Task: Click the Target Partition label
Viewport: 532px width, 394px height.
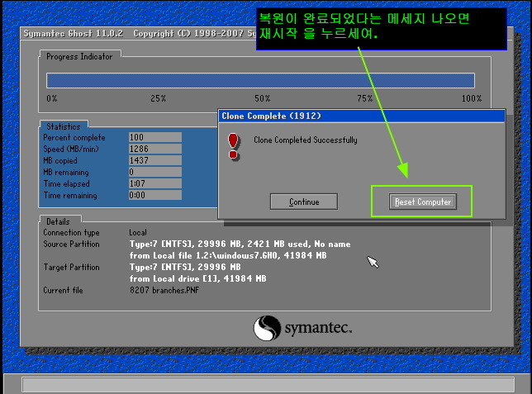Action: (x=71, y=267)
